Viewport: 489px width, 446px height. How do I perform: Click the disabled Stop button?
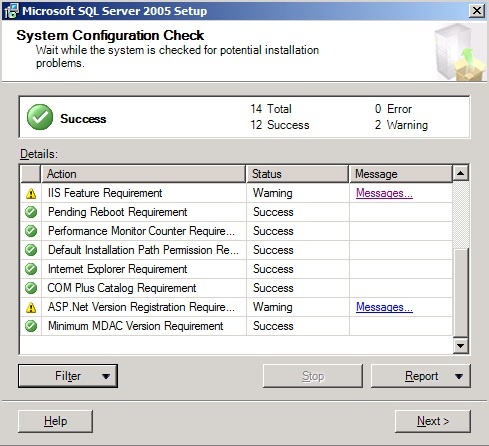pyautogui.click(x=313, y=376)
